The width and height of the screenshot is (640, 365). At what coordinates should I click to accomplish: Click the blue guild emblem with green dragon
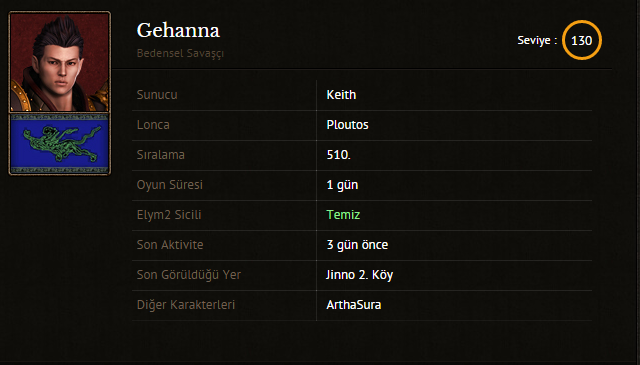60,144
